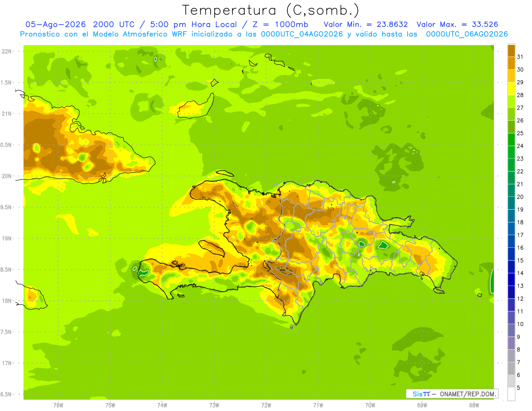532x411 pixels.
Task: Click the "19N" latitude tick label
Action: coord(8,238)
